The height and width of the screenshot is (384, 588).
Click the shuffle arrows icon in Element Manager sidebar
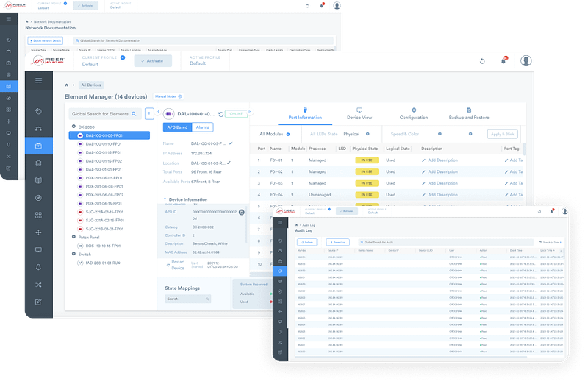(39, 285)
